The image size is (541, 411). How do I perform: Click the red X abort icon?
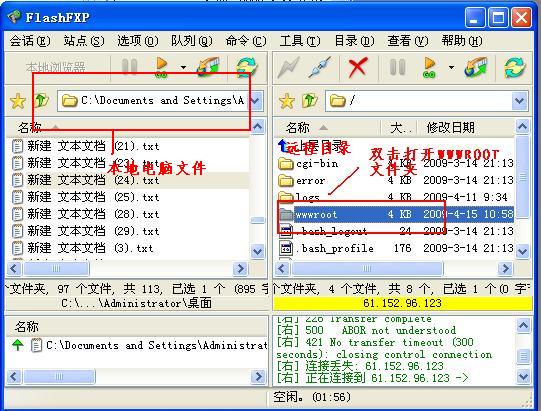[x=357, y=67]
